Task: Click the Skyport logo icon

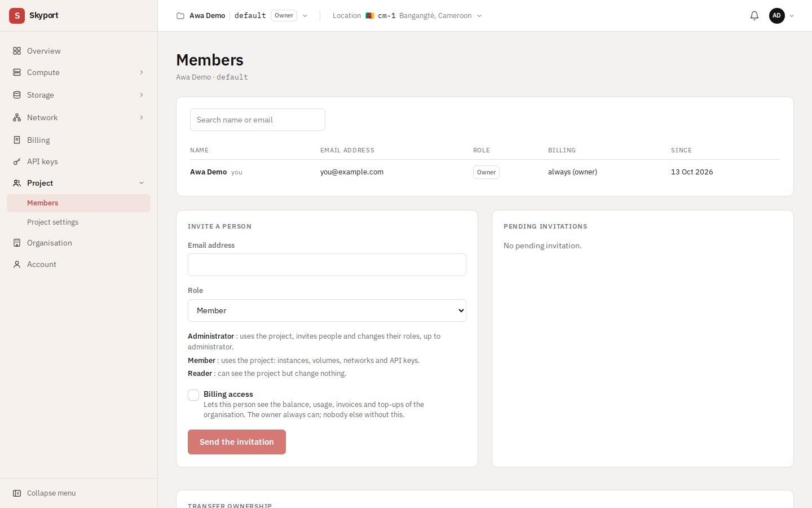Action: (x=17, y=16)
